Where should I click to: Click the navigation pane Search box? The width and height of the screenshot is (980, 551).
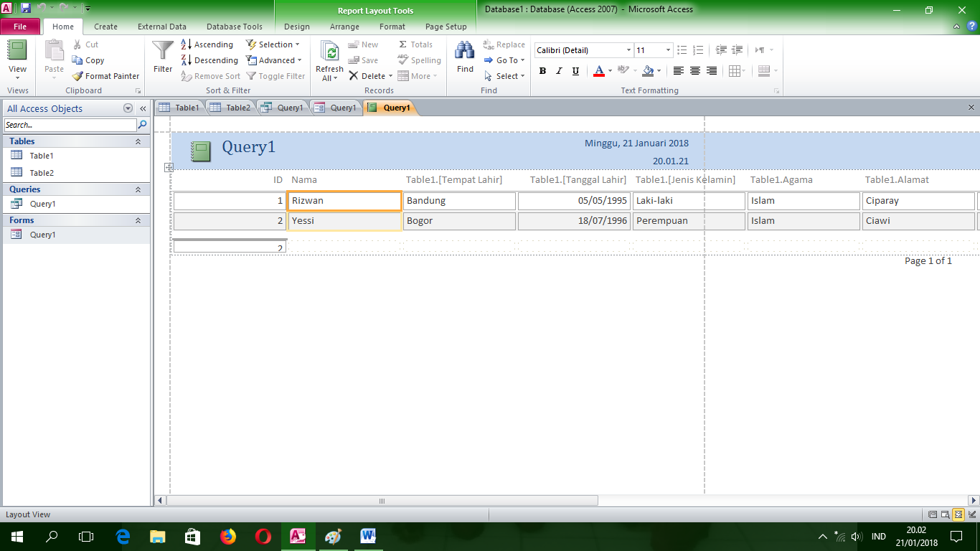pyautogui.click(x=68, y=124)
